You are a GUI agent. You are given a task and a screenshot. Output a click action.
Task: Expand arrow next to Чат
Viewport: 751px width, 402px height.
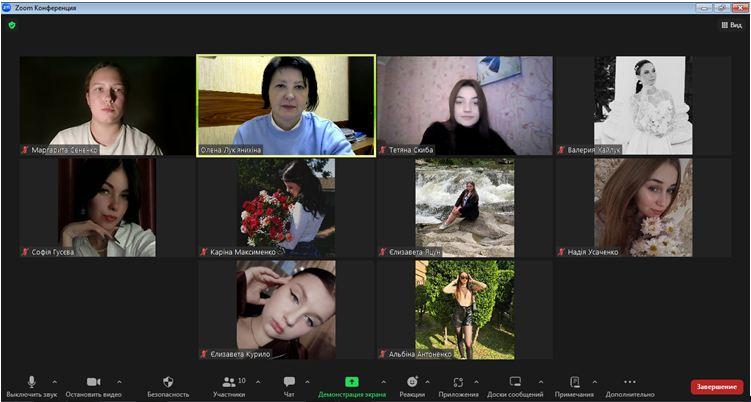[307, 382]
